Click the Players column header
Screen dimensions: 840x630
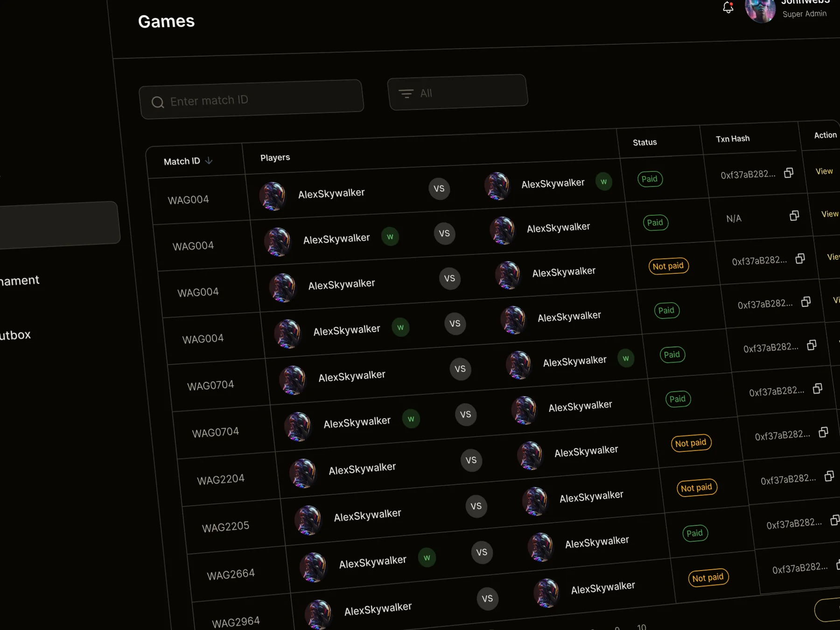(275, 158)
